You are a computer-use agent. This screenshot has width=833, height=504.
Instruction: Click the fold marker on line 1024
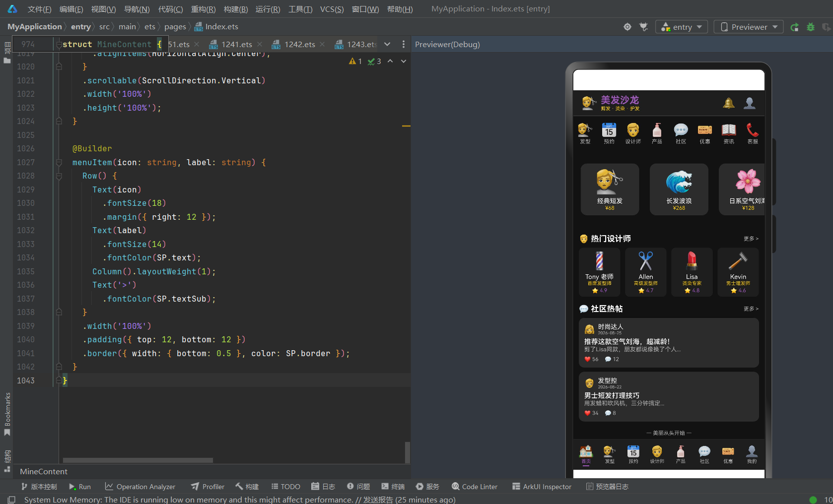[x=59, y=121]
